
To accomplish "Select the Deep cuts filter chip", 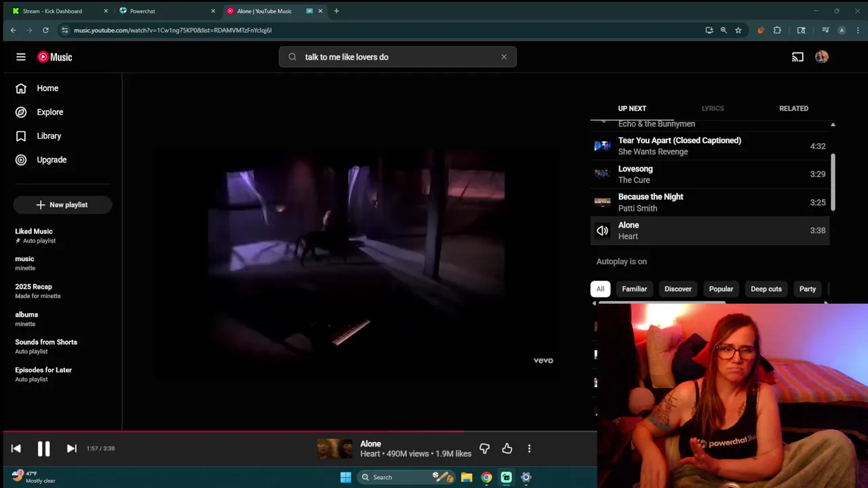I will pos(766,289).
